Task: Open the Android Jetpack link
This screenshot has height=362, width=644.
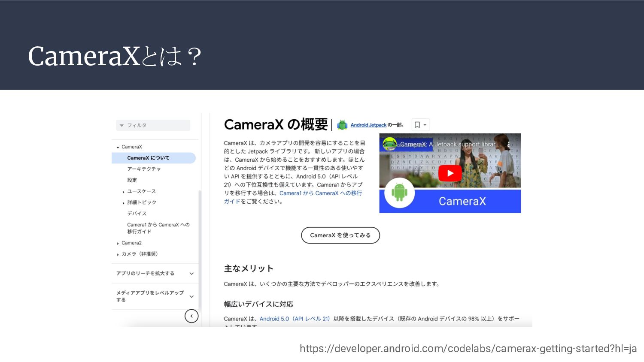Action: (x=368, y=125)
